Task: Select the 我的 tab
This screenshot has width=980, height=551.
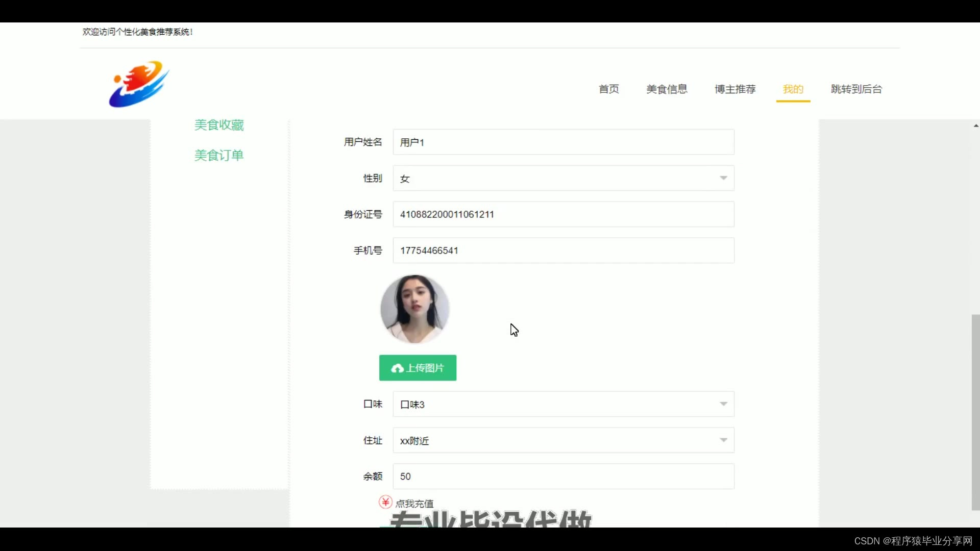Action: 793,89
